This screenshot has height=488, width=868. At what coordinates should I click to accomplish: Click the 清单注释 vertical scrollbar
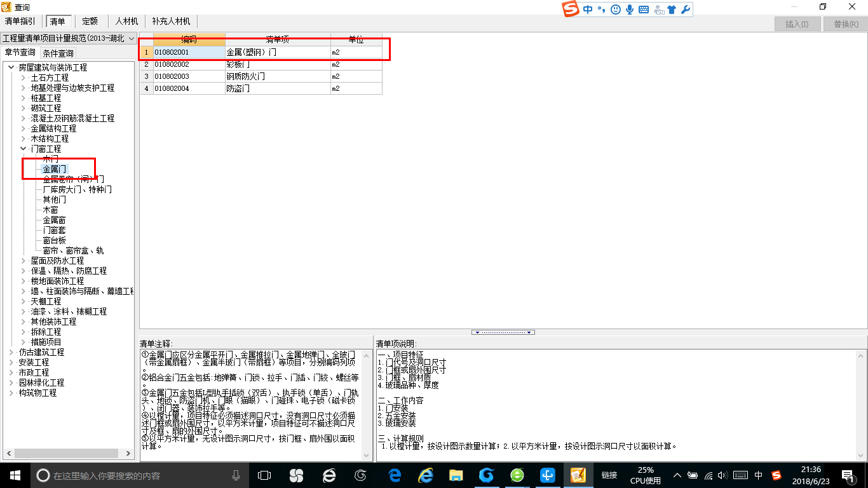coord(367,404)
